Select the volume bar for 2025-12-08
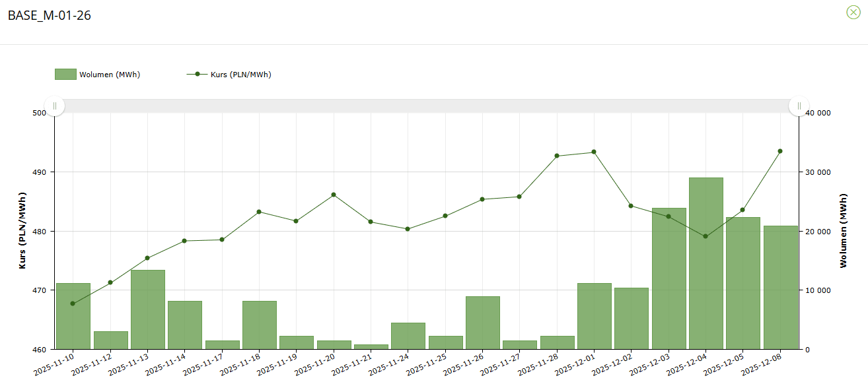Viewport: 868px width, 386px height. (780, 288)
